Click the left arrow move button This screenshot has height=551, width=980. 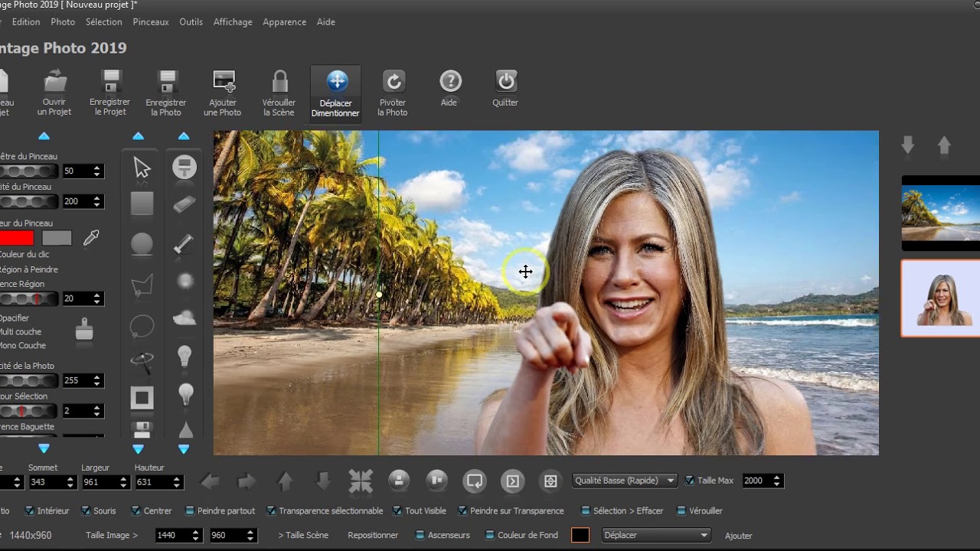(210, 481)
